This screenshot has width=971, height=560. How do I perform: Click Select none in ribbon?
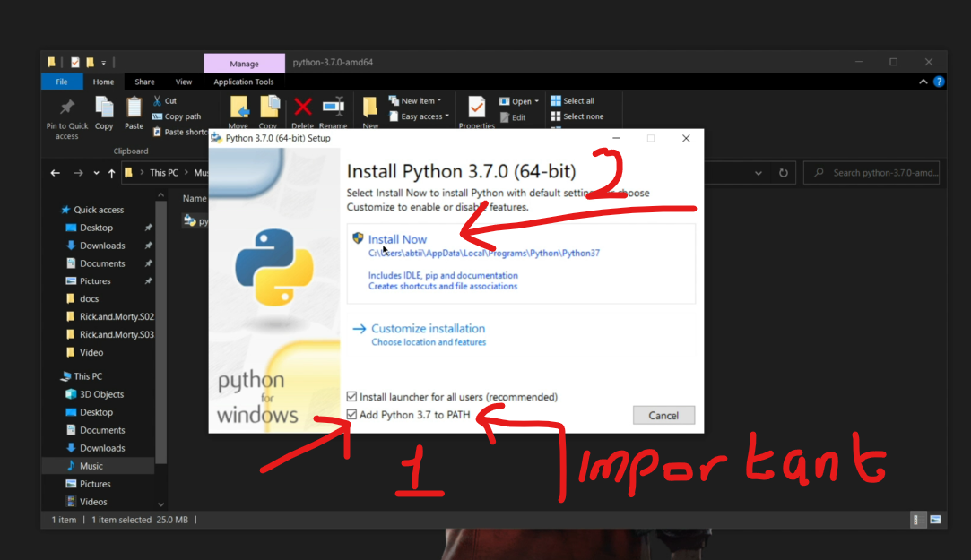(x=577, y=116)
